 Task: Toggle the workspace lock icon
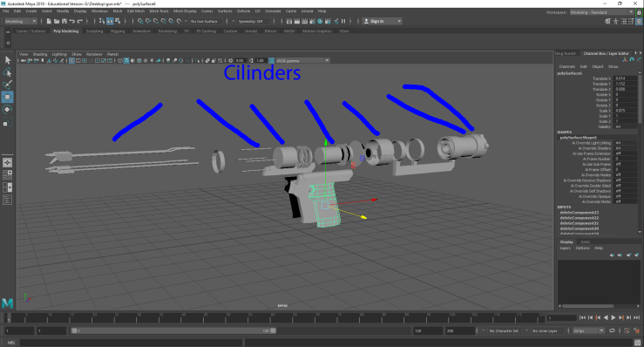639,12
